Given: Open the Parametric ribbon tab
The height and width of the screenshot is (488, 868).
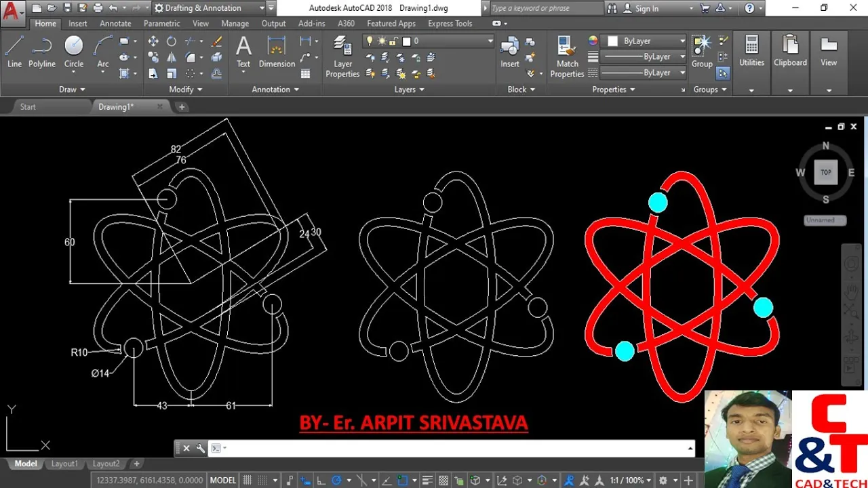Looking at the screenshot, I should pyautogui.click(x=162, y=23).
